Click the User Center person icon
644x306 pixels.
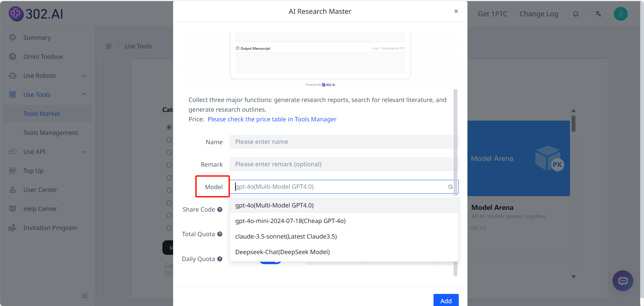(13, 190)
